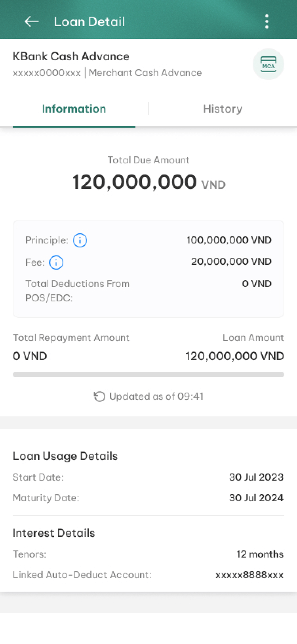The width and height of the screenshot is (297, 644).
Task: Tap linked account number xxxxx8888xxx
Action: coord(249,575)
